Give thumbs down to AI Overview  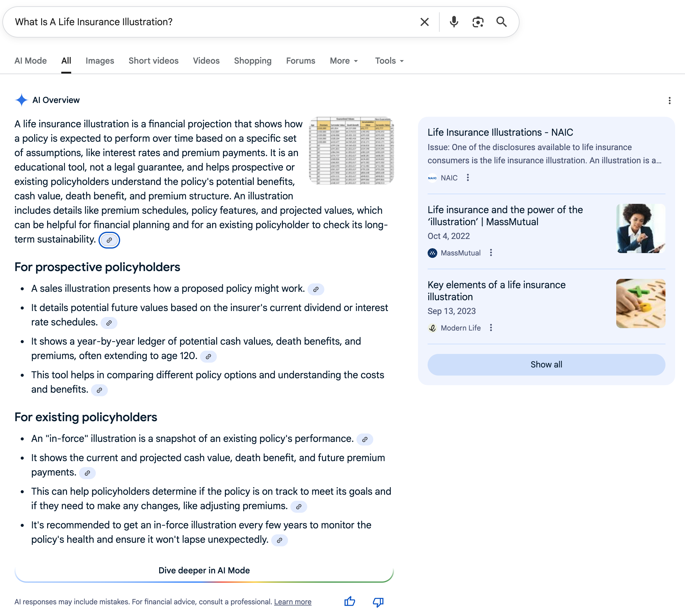point(378,602)
